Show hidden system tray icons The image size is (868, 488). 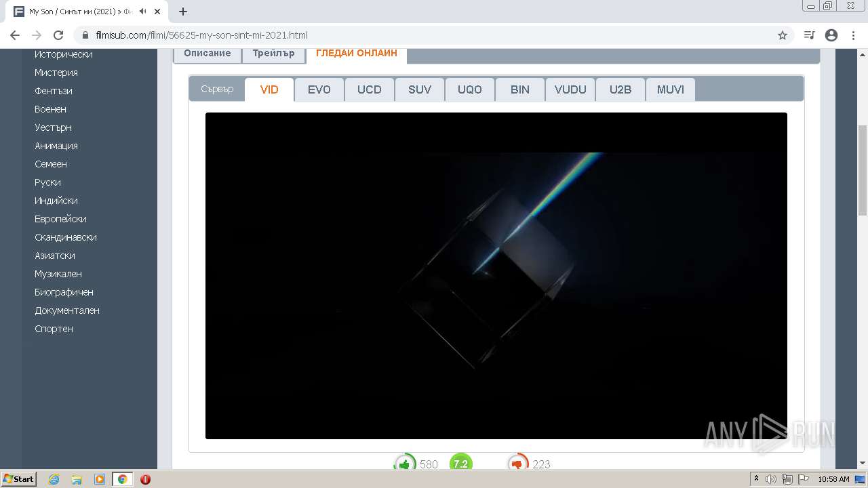pyautogui.click(x=756, y=479)
